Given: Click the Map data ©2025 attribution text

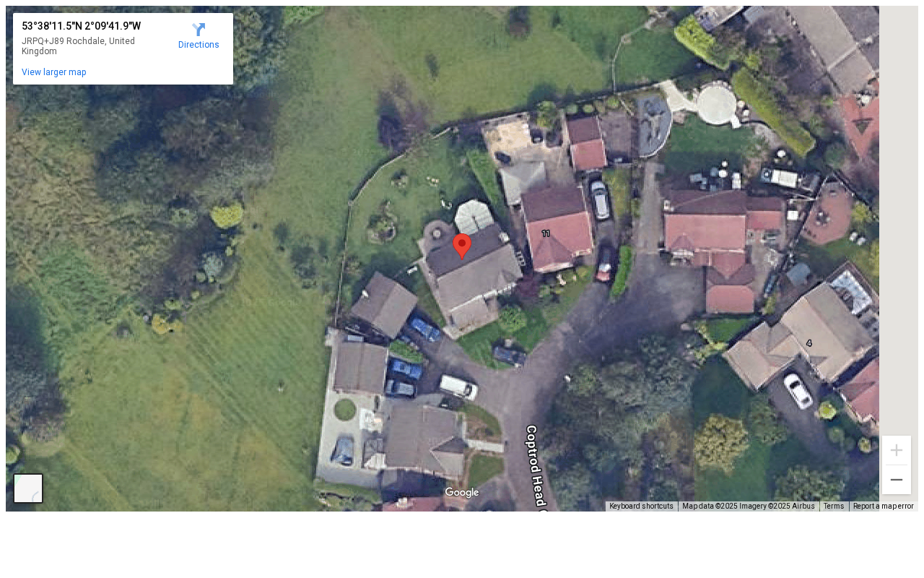Looking at the screenshot, I should [x=749, y=506].
